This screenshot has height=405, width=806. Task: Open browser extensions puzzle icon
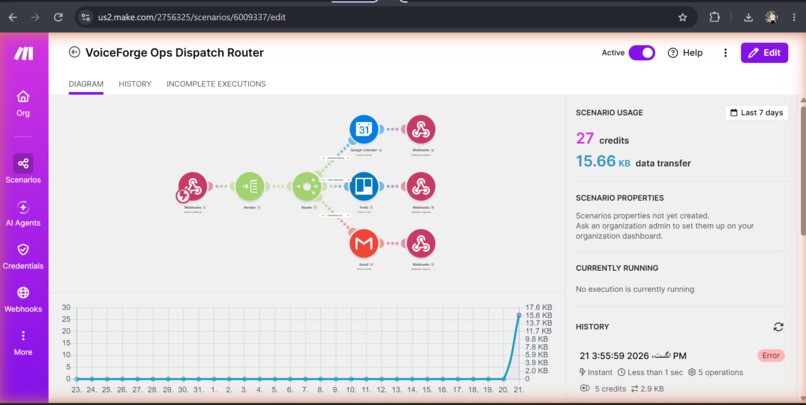click(715, 17)
